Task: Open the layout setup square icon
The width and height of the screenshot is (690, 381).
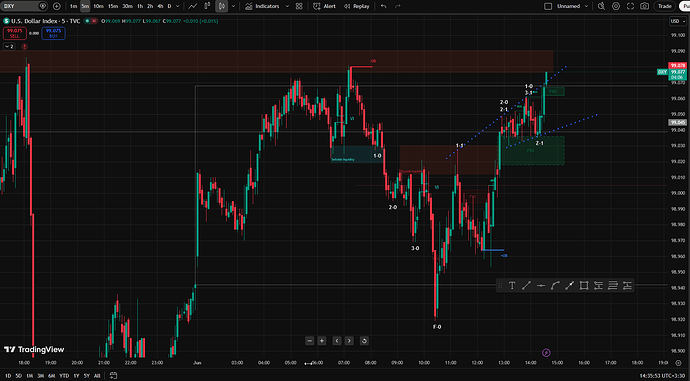Action: point(548,6)
